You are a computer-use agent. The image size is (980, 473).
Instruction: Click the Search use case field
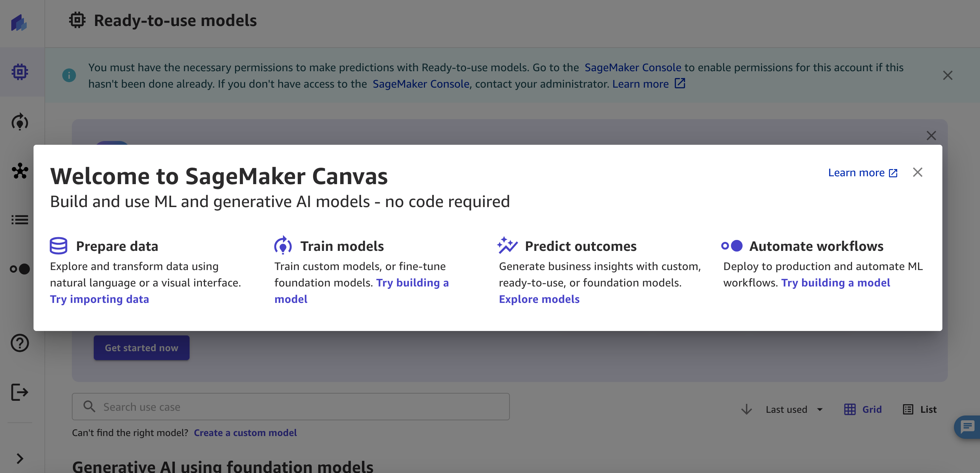[291, 407]
